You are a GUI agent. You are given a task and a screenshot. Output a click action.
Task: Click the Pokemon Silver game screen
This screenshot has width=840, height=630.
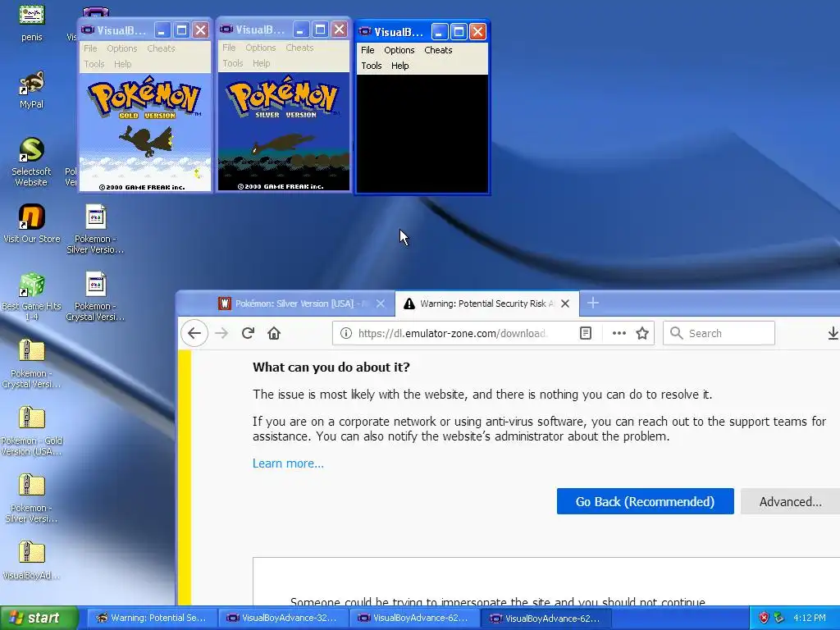point(283,131)
